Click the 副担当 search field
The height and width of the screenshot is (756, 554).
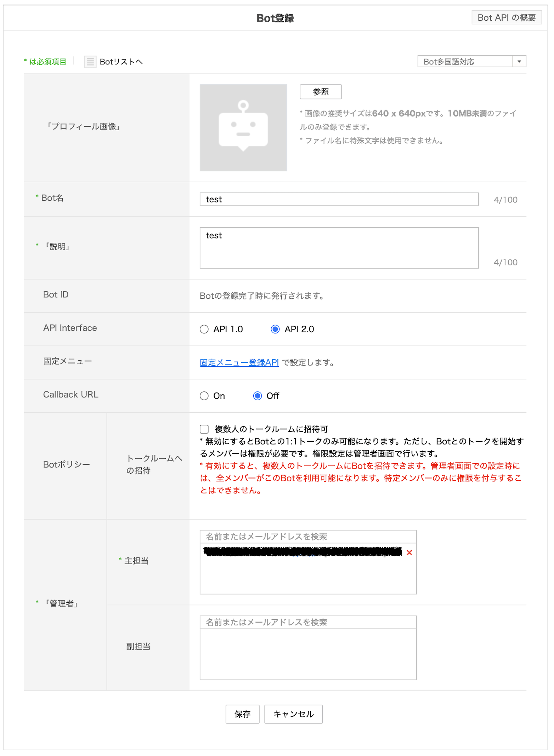(308, 622)
